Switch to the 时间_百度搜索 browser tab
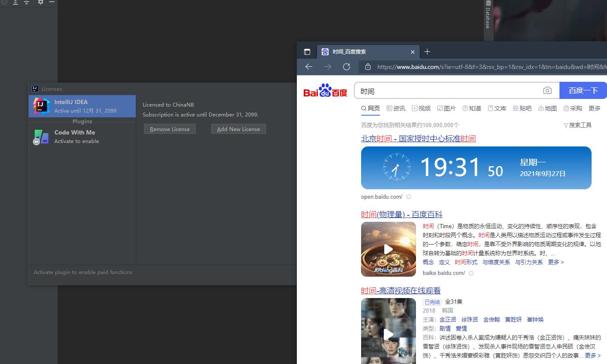607x364 pixels. 368,52
